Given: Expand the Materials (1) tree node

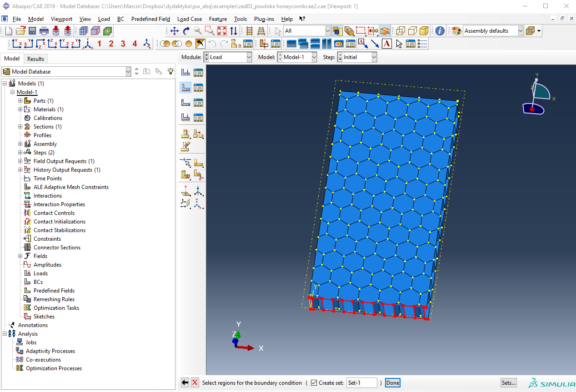Looking at the screenshot, I should pos(20,109).
